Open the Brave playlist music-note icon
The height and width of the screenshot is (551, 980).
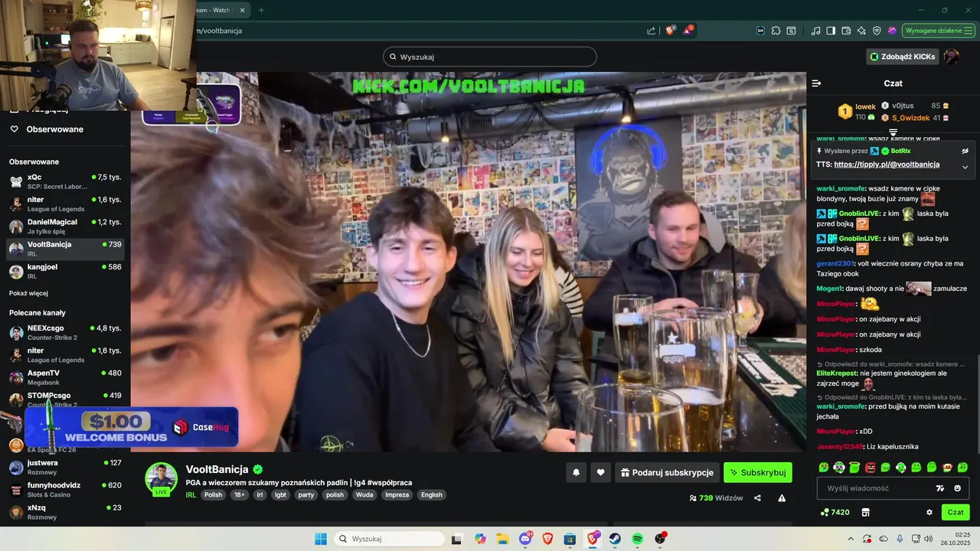point(815,31)
